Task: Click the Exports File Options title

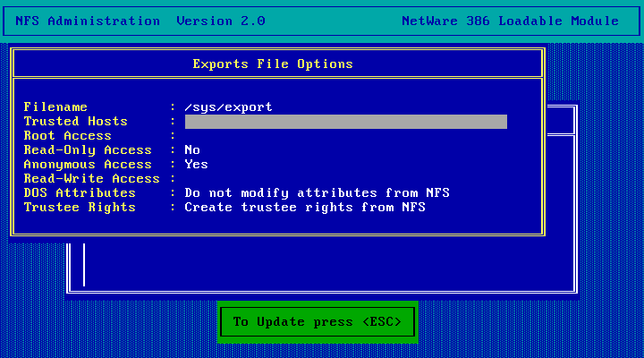Action: (273, 64)
